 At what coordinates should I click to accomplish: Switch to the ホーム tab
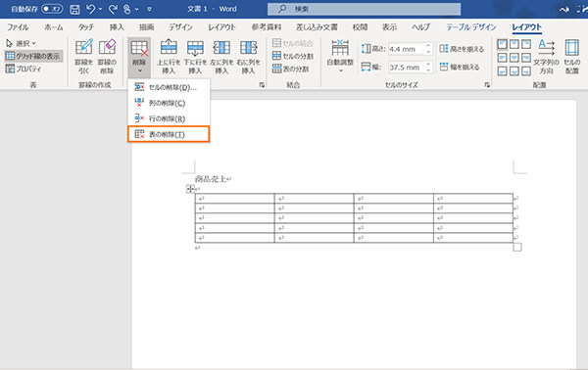tap(54, 27)
